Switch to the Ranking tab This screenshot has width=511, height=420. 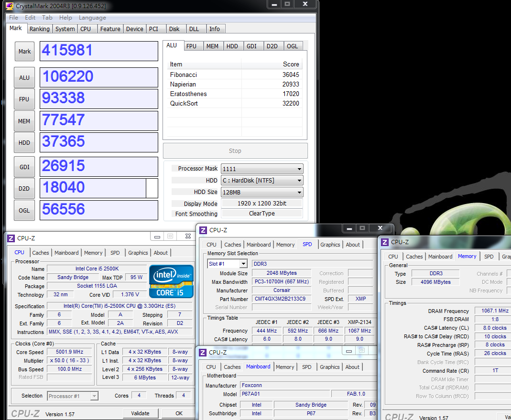click(39, 29)
